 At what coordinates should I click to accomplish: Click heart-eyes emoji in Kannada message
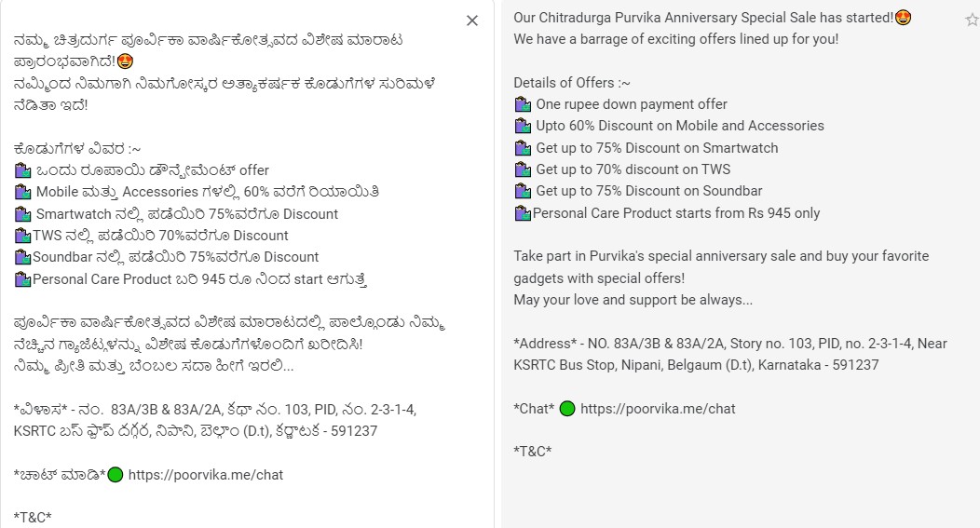click(125, 62)
